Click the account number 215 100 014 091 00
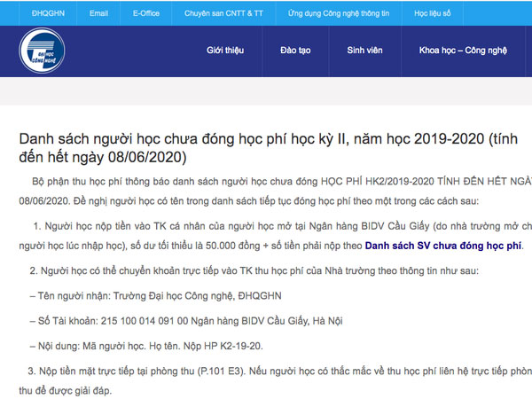Image resolution: width=532 pixels, height=399 pixels. coord(145,321)
